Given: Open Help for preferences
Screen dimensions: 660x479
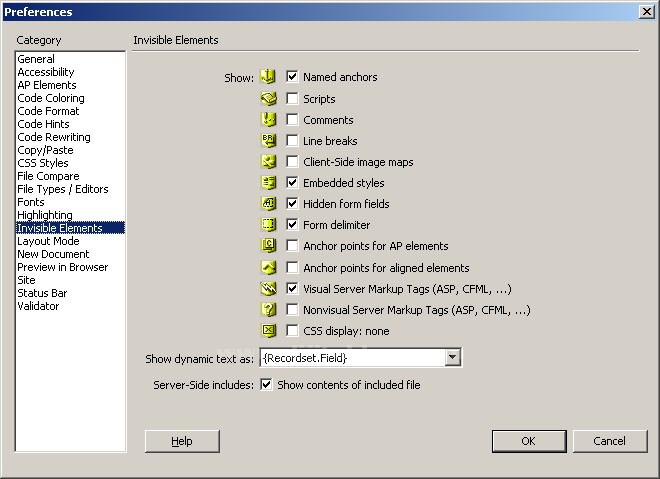Looking at the screenshot, I should [182, 441].
